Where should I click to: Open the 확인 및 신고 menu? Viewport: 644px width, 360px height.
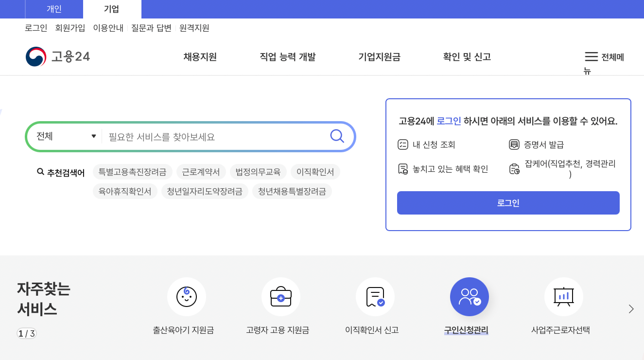pyautogui.click(x=466, y=57)
